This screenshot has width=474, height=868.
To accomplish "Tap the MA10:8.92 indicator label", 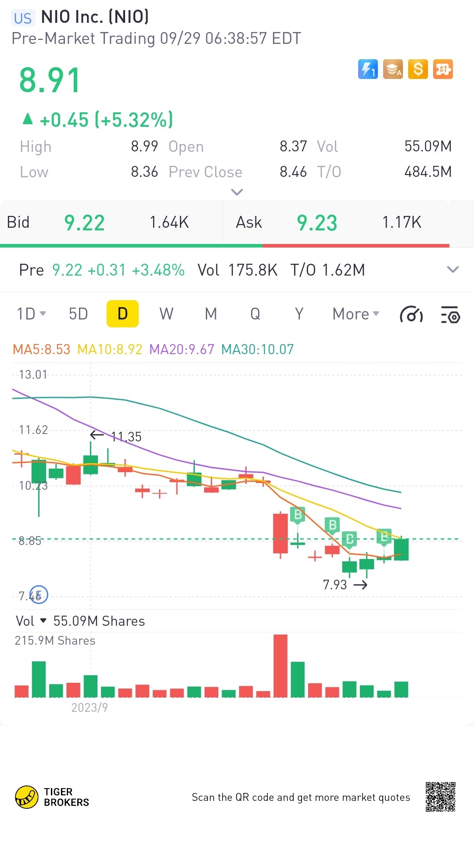I will (x=110, y=349).
